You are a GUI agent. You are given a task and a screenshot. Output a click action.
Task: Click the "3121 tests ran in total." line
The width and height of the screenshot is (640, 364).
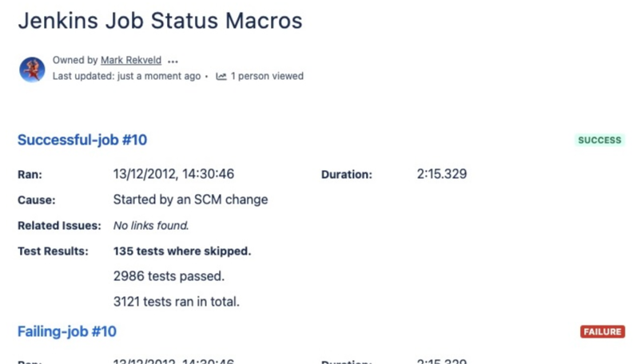177,302
